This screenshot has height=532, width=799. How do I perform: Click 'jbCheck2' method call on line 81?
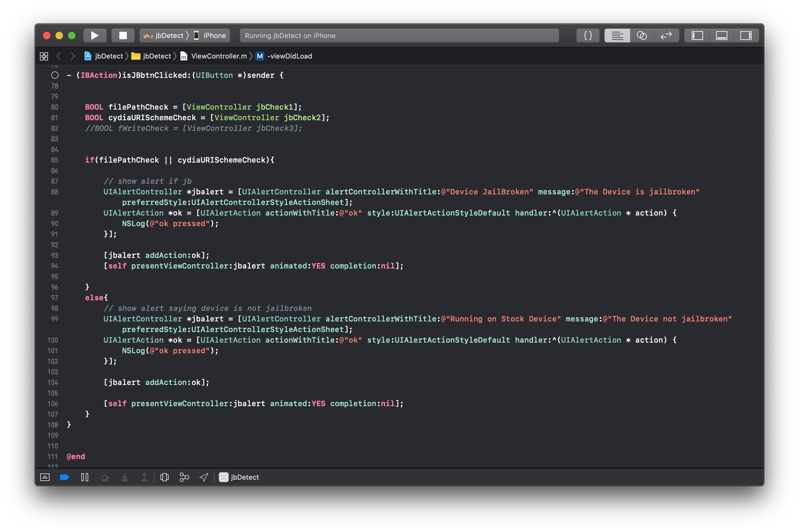coord(302,118)
